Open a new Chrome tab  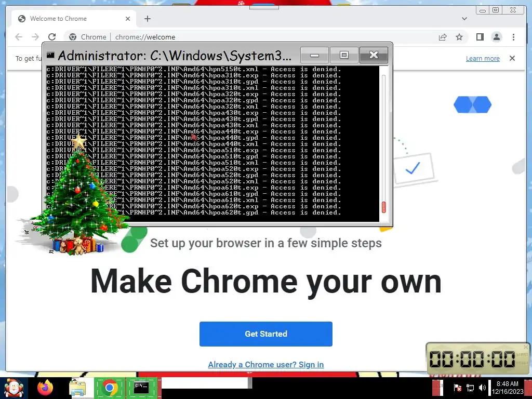147,19
